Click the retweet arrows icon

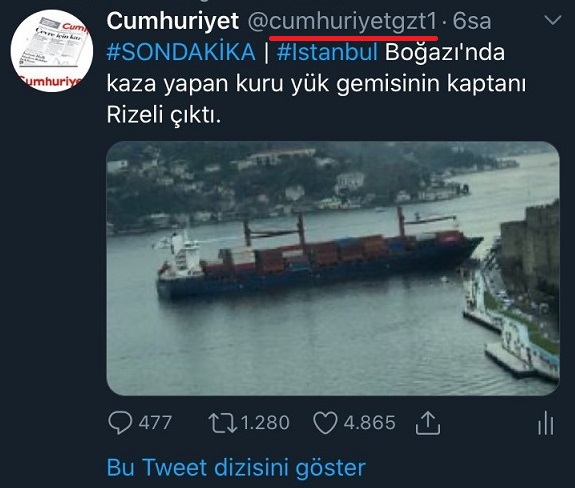pyautogui.click(x=222, y=423)
